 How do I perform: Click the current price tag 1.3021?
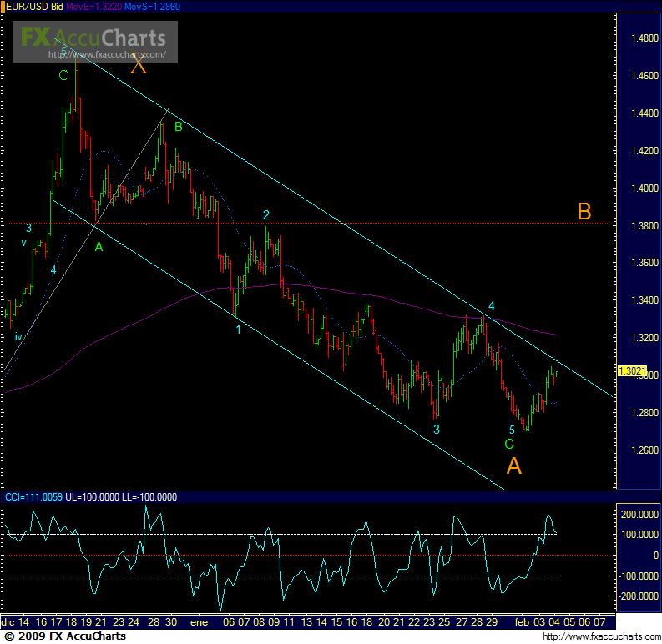click(629, 370)
